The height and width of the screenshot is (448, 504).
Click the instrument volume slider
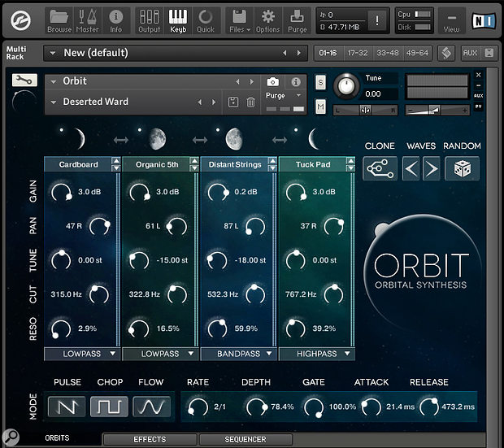pos(437,111)
